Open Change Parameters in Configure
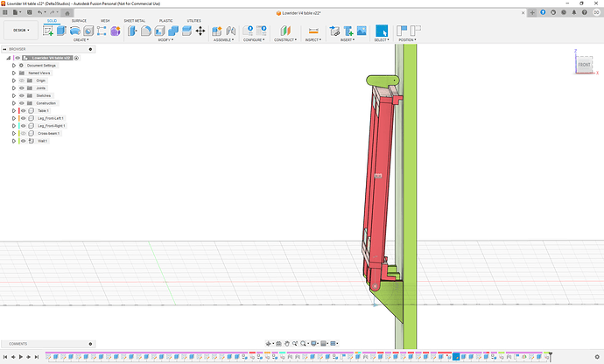The width and height of the screenshot is (604, 364). coord(248,31)
